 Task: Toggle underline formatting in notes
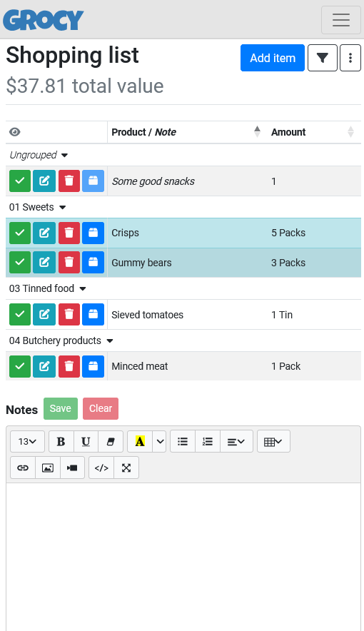86,441
